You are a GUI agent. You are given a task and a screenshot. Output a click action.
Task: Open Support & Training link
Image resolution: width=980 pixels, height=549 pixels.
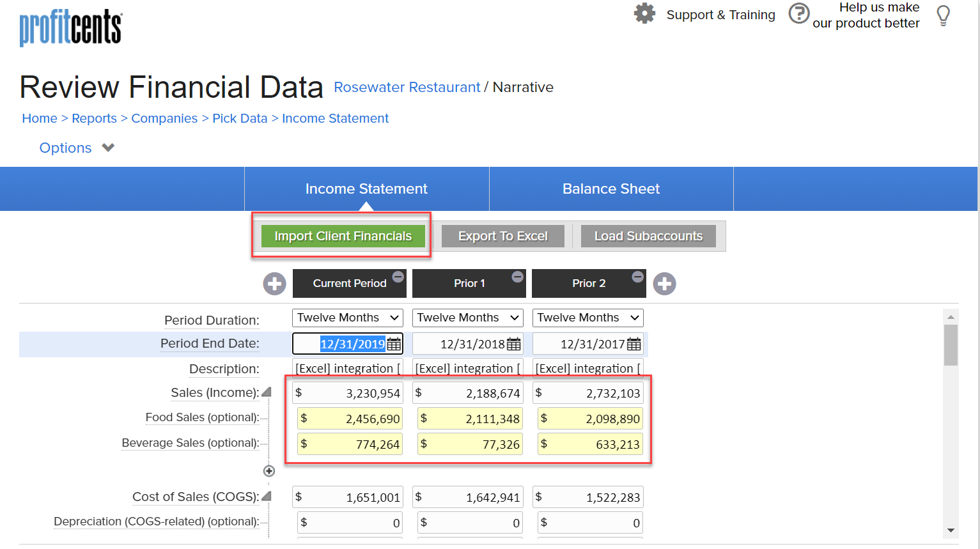click(720, 15)
